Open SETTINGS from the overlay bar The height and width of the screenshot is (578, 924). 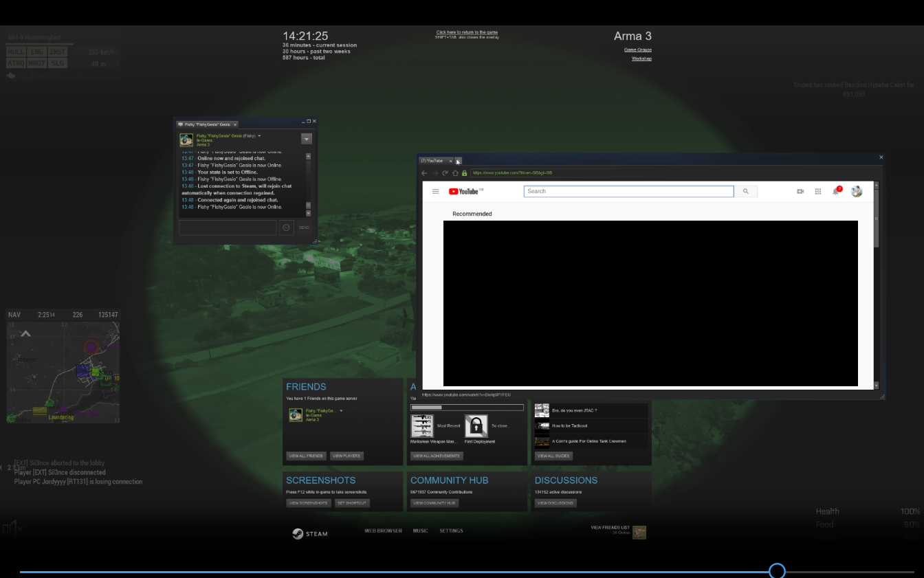pyautogui.click(x=452, y=531)
